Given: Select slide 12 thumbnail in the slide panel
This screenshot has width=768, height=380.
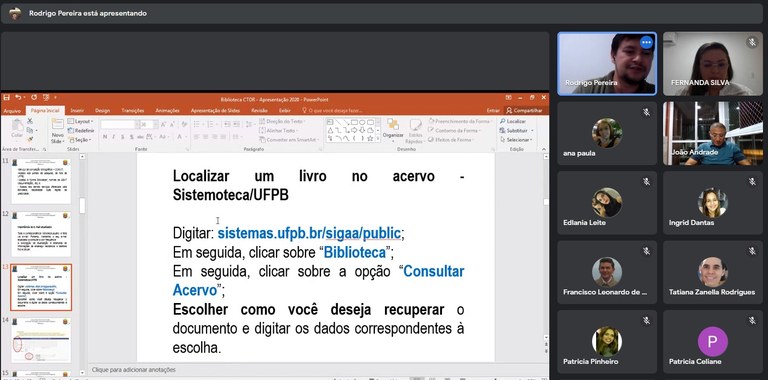Looking at the screenshot, I should [x=41, y=234].
